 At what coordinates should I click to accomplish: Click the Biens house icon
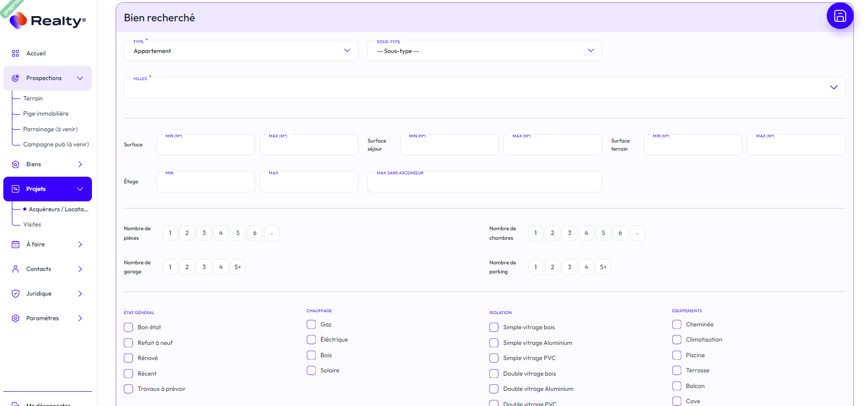[16, 164]
